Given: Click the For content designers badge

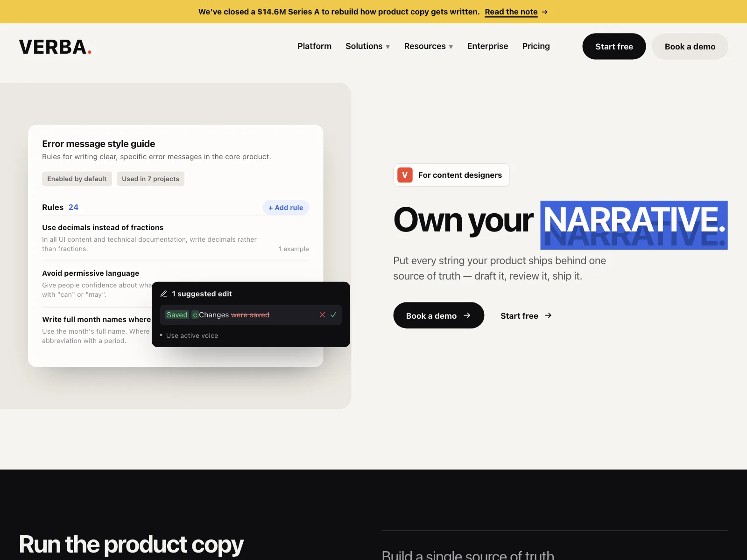Looking at the screenshot, I should click(x=451, y=175).
